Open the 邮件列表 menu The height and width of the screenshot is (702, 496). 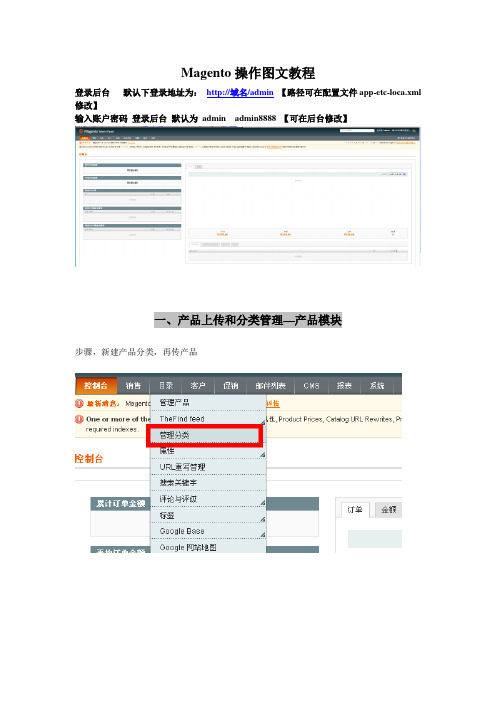coord(270,385)
